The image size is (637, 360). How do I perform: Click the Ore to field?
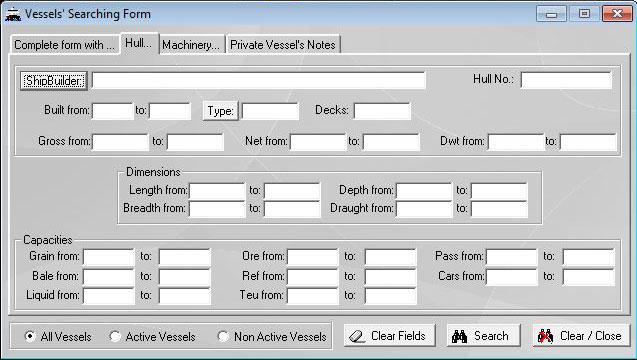click(x=390, y=257)
